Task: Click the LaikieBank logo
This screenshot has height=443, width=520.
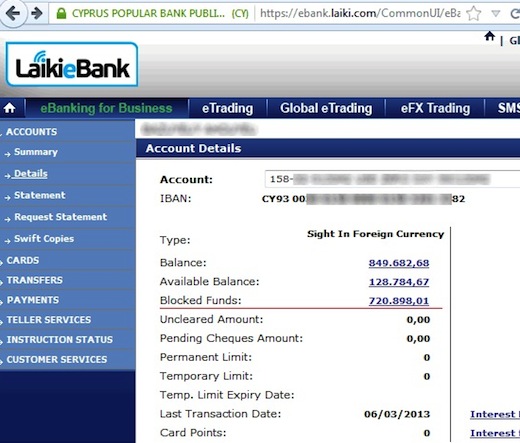Action: click(x=72, y=64)
